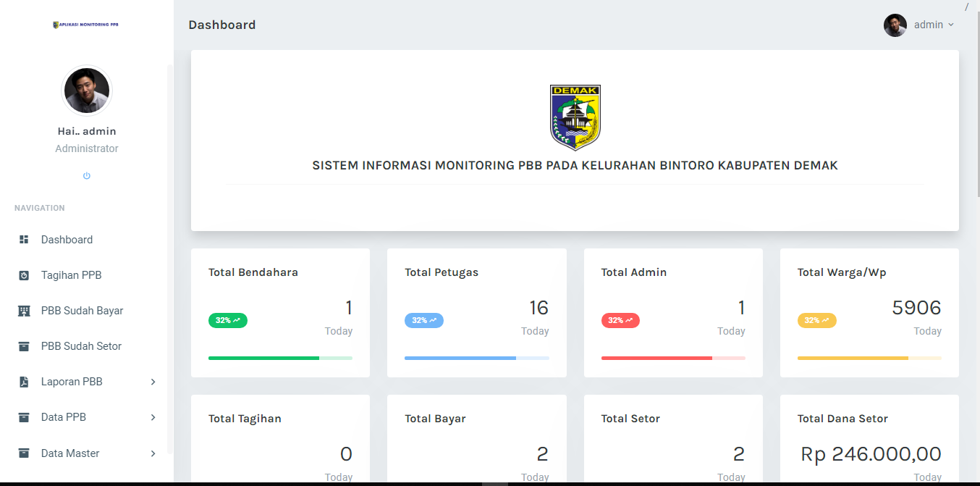
Task: Click the Total Setor card title
Action: [x=630, y=419]
